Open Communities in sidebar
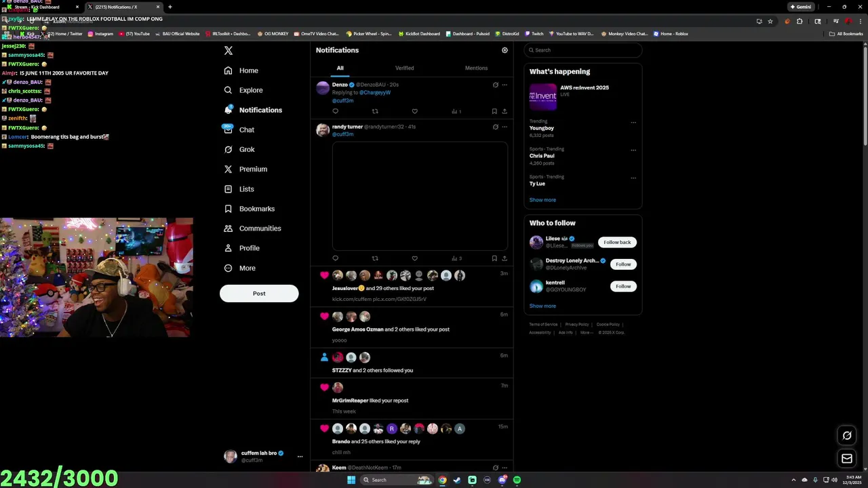The image size is (868, 488). pos(252,228)
